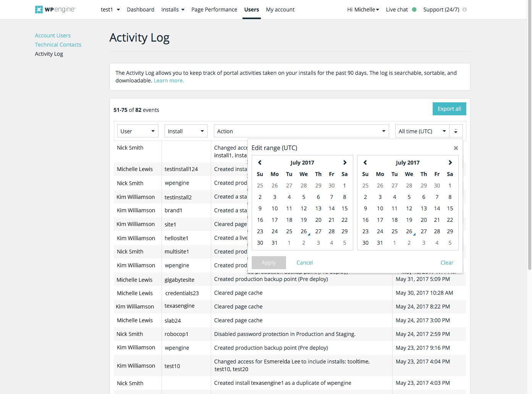The height and width of the screenshot is (394, 532).
Task: Go to previous month in left calendar
Action: coord(260,163)
